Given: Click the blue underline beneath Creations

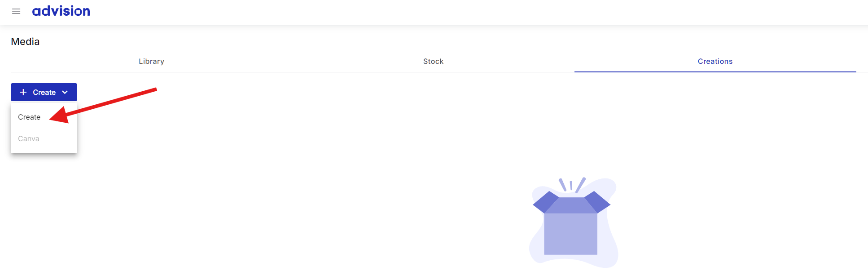Looking at the screenshot, I should (715, 71).
